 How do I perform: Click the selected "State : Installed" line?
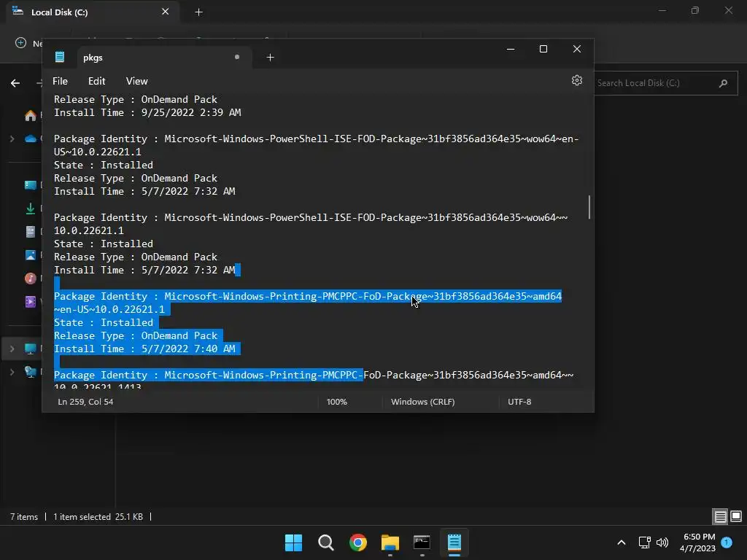(x=104, y=322)
